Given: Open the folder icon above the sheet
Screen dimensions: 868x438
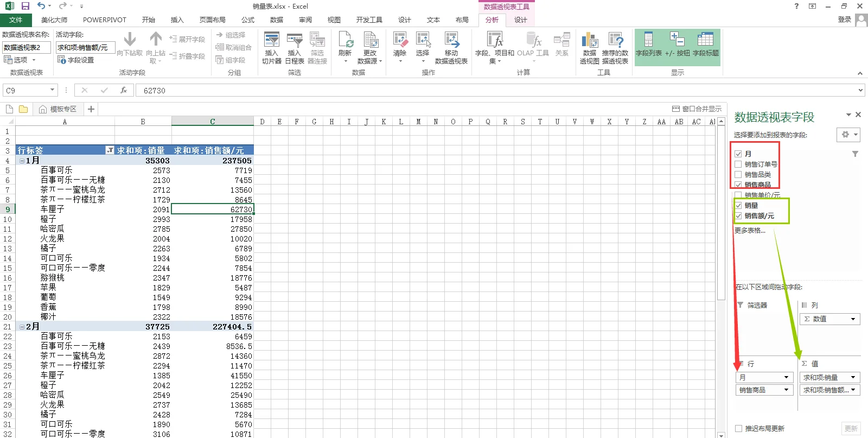Looking at the screenshot, I should [23, 109].
